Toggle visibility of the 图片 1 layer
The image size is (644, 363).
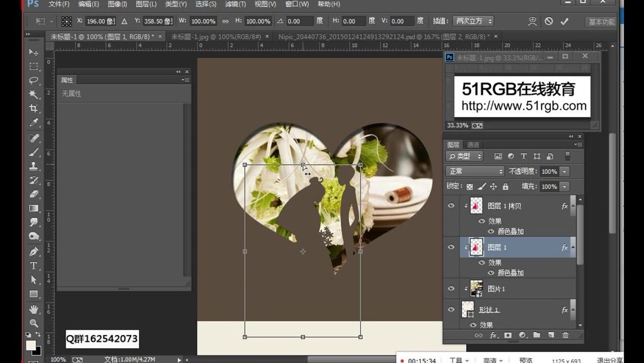point(451,288)
